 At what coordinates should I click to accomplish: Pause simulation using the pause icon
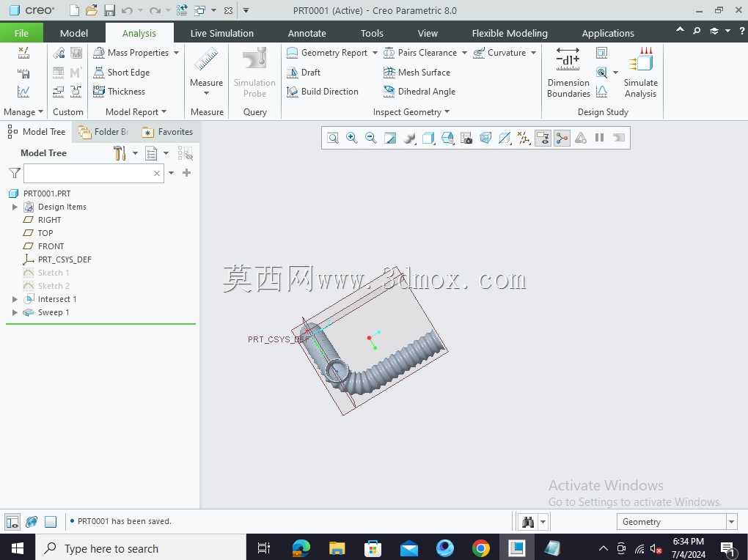[x=600, y=138]
